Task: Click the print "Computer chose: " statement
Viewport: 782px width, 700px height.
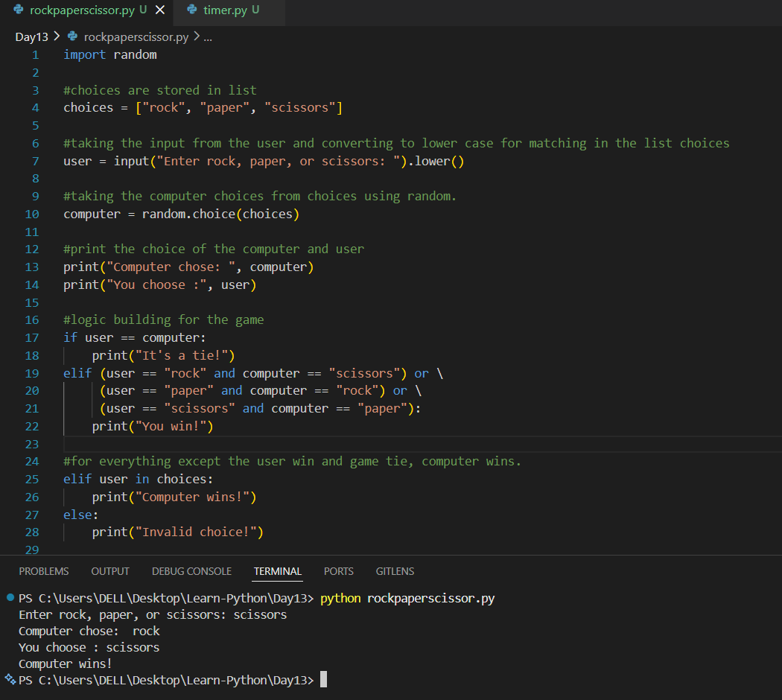Action: pos(188,267)
